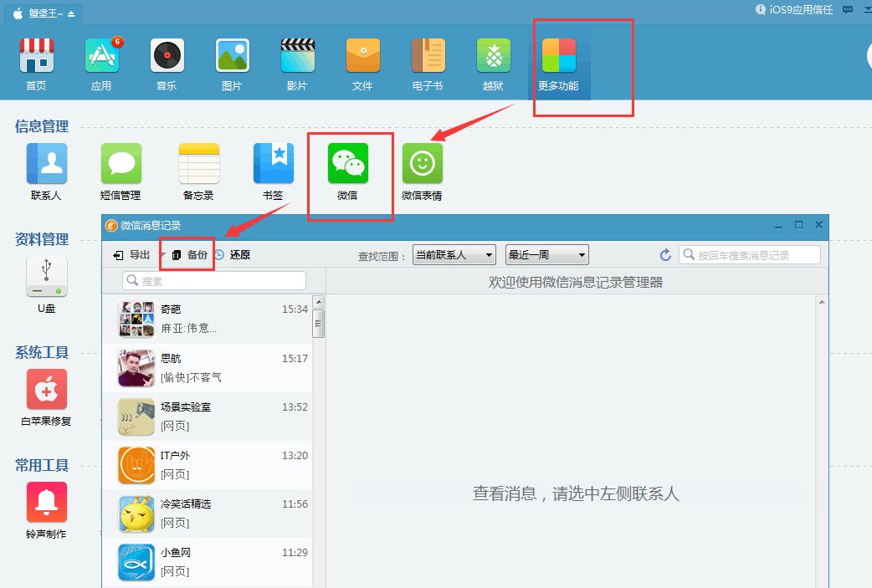Open the 书签 bookmarks tool

pos(273,171)
